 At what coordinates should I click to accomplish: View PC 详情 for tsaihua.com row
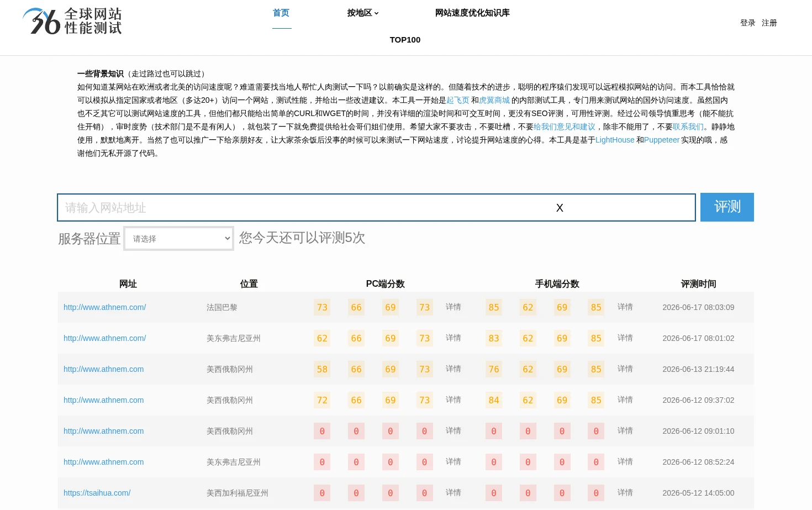point(454,492)
